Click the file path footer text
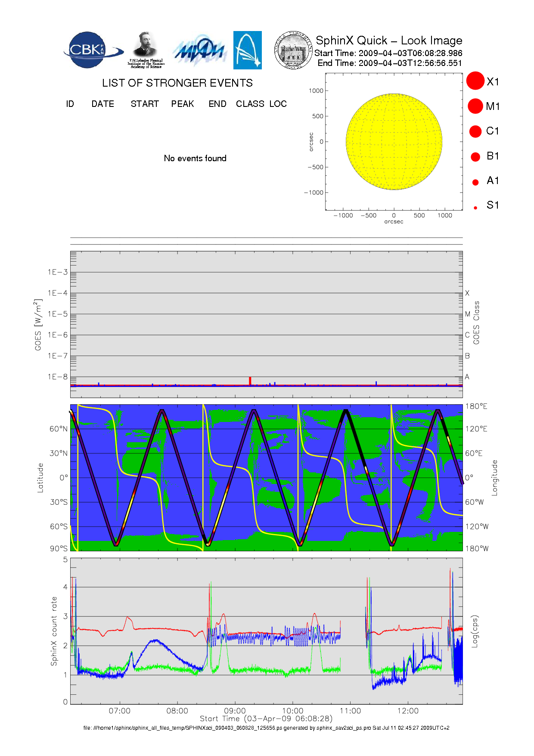Image resolution: width=534 pixels, height=756 pixels. pos(266,728)
